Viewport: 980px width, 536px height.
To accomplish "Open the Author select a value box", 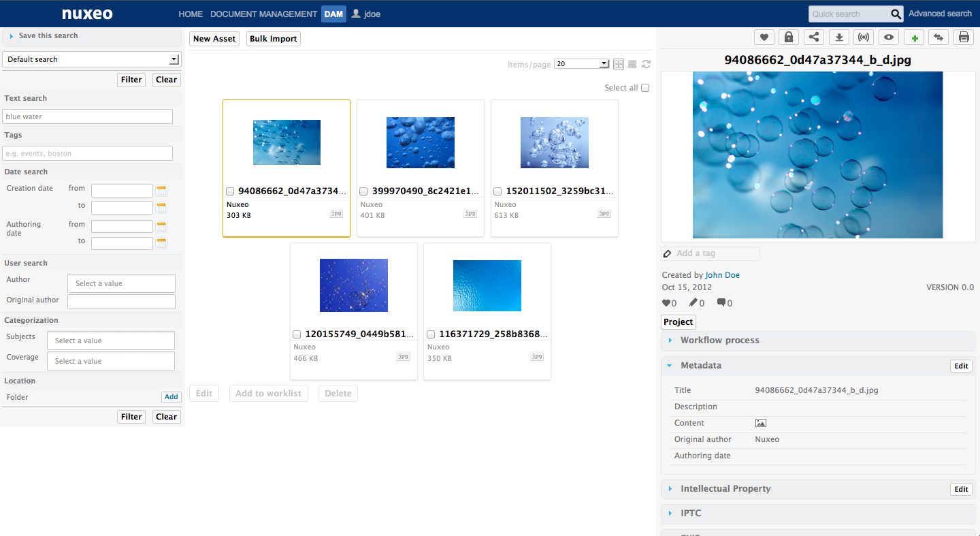I will point(122,283).
